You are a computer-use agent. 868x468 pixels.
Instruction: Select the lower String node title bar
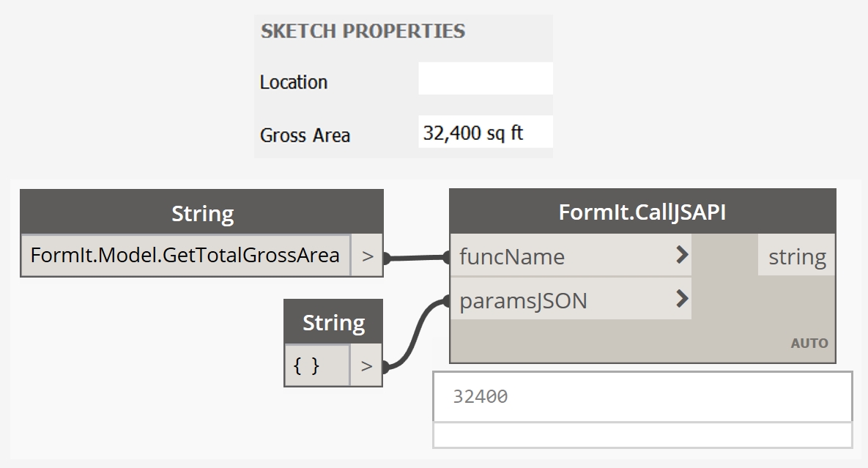(x=333, y=322)
